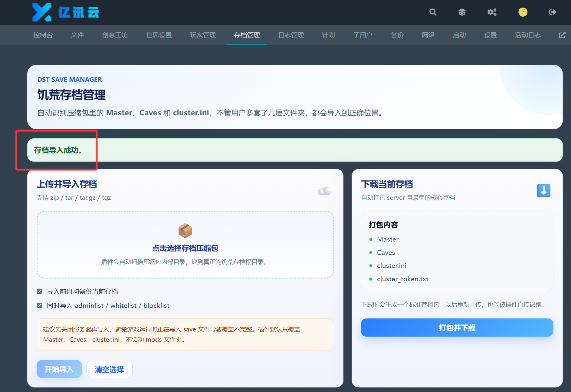
Task: Toggle 导入前自动备份当前存档 checkbox
Action: pos(39,291)
